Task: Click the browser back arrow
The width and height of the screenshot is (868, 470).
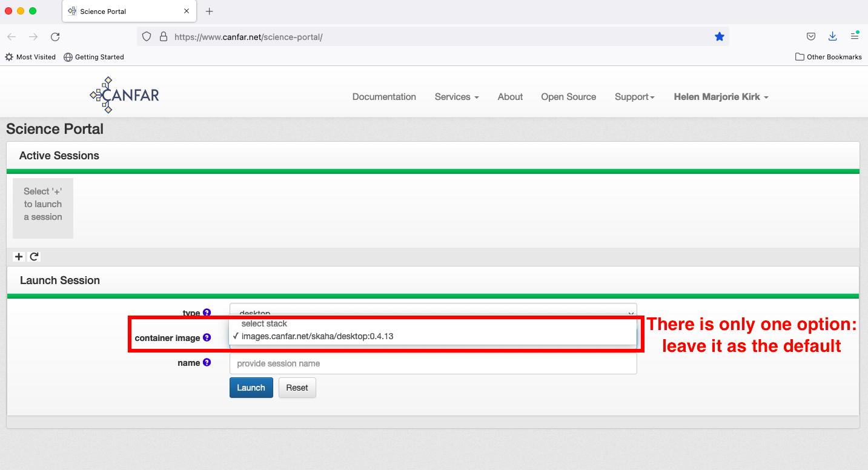Action: click(x=12, y=36)
